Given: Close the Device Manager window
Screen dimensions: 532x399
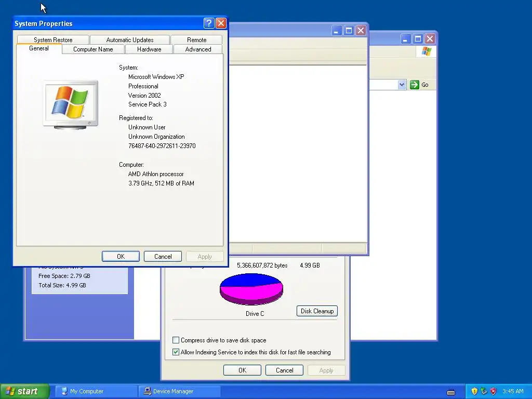Looking at the screenshot, I should click(x=361, y=31).
